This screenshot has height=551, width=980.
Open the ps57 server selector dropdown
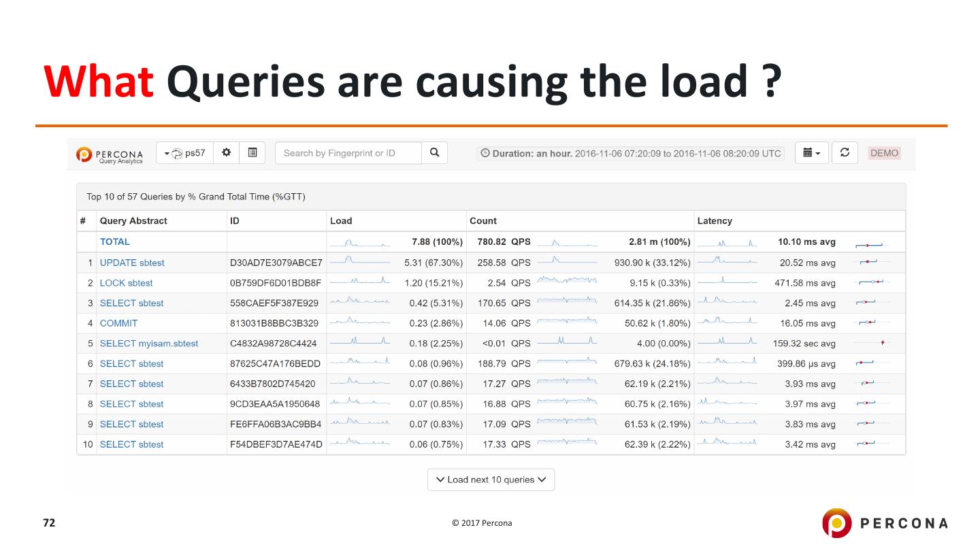[x=184, y=153]
